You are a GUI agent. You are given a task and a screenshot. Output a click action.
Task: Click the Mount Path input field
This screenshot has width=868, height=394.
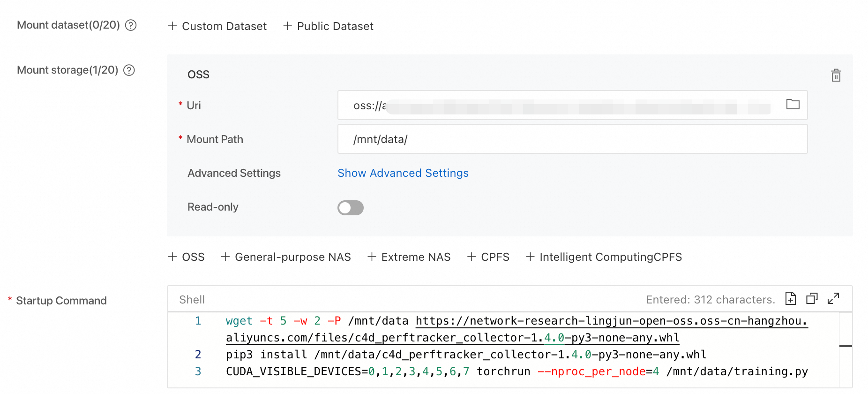572,139
